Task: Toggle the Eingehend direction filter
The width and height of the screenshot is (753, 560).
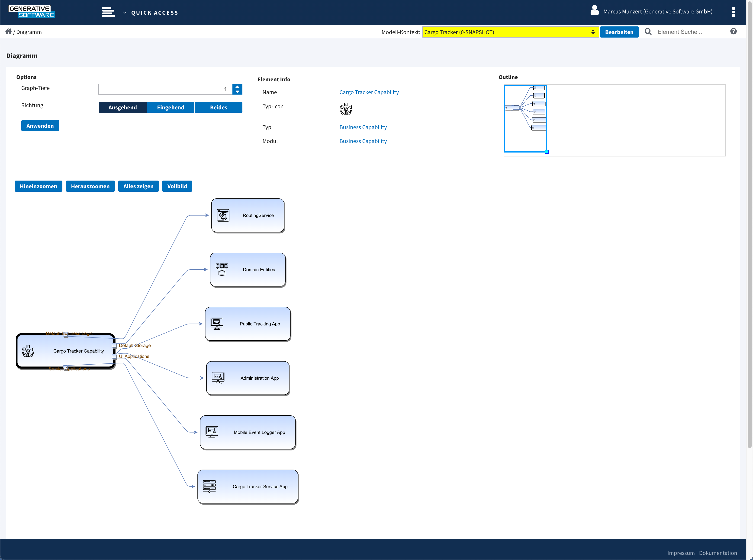Action: coord(171,107)
